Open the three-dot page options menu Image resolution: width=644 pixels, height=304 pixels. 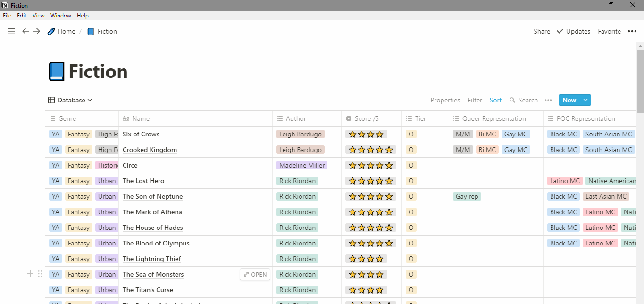632,31
